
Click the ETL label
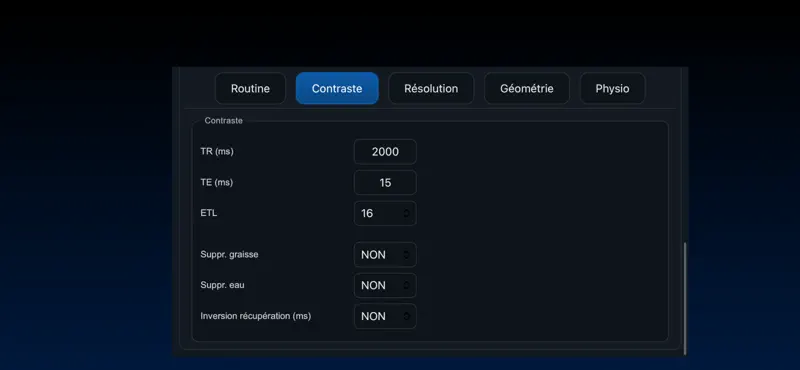click(x=209, y=213)
